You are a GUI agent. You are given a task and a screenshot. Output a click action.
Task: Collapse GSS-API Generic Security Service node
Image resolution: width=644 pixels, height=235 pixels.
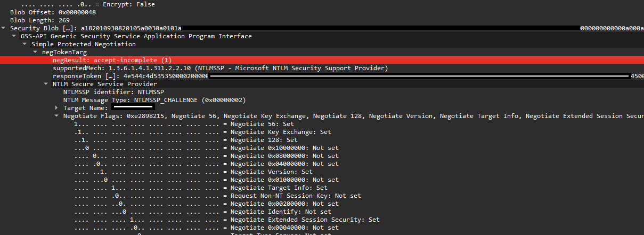click(x=14, y=36)
